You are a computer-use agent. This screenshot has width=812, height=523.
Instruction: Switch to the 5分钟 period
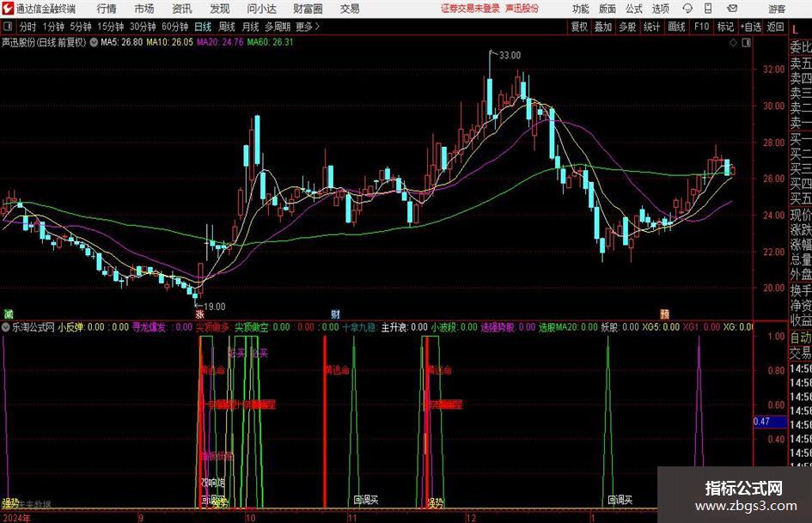[x=81, y=27]
